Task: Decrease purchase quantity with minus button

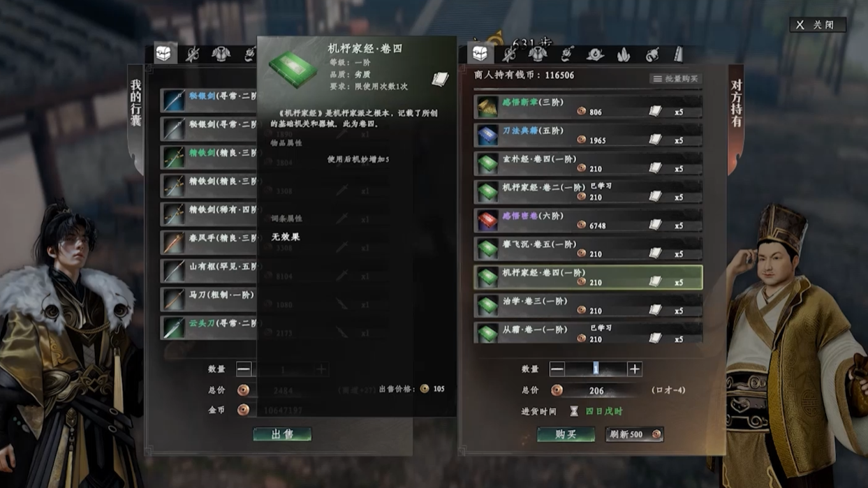Action: point(557,369)
